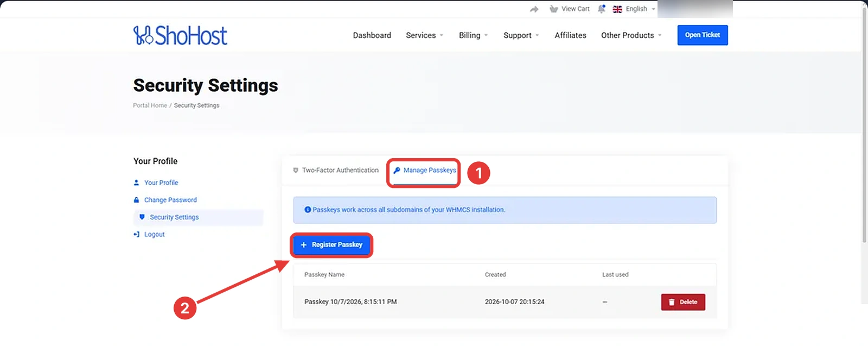Click Security Settings breadcrumb text
The width and height of the screenshot is (868, 346).
[196, 105]
